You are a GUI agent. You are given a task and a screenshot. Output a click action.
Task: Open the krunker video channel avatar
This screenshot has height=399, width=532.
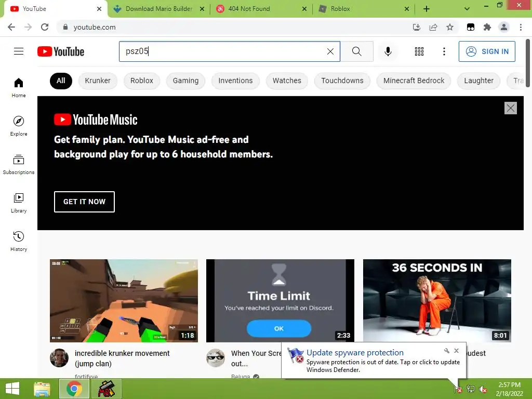tap(59, 358)
